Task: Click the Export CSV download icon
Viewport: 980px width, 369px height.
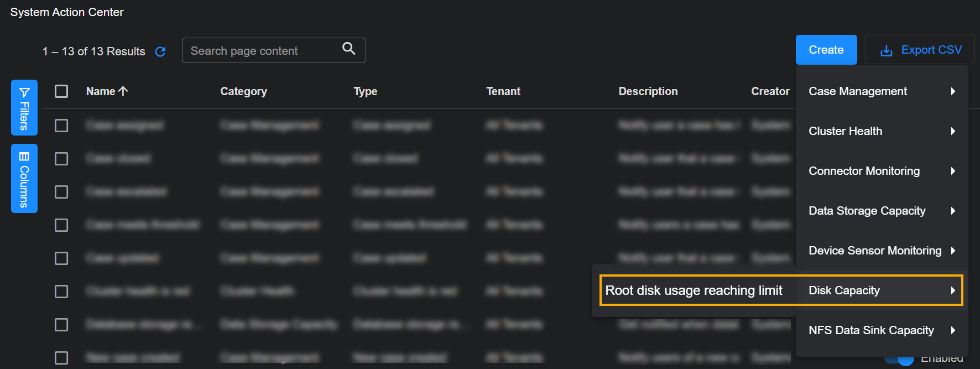Action: (886, 50)
